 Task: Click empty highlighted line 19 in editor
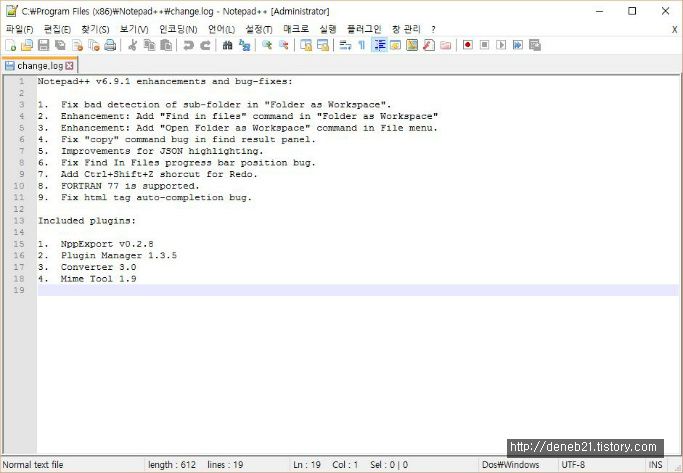click(358, 290)
